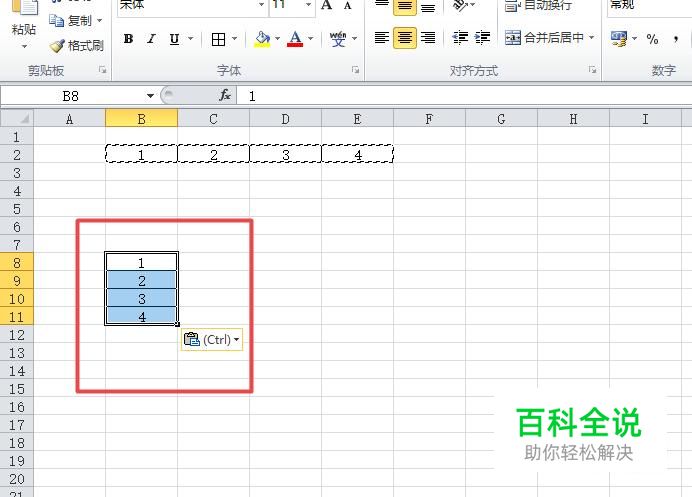The image size is (692, 497).
Task: Select cell B2 containing 1
Action: pyautogui.click(x=141, y=154)
